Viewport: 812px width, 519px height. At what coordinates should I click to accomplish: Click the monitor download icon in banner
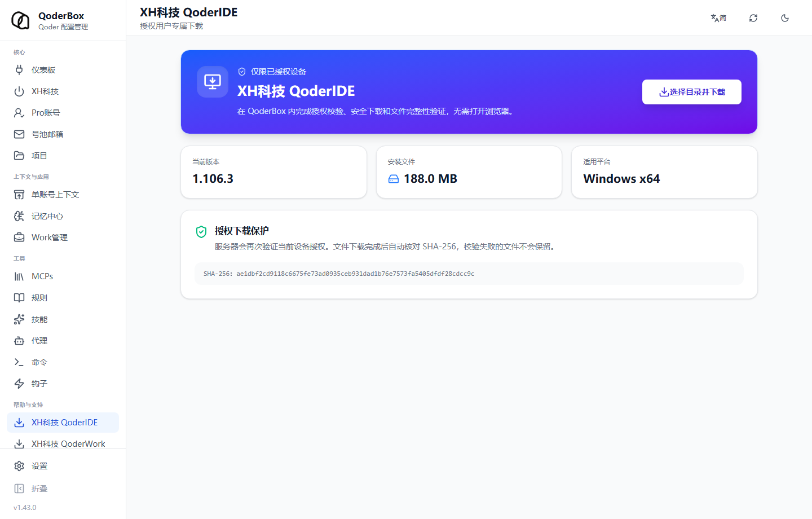point(213,82)
